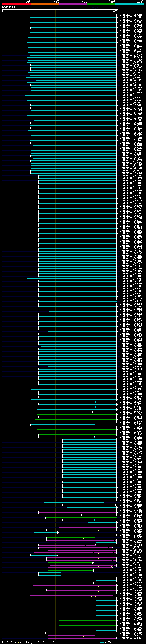The image size is (146, 644).
Task: Select the label UniRef100_B3H4E9
Action: click(x=131, y=407)
